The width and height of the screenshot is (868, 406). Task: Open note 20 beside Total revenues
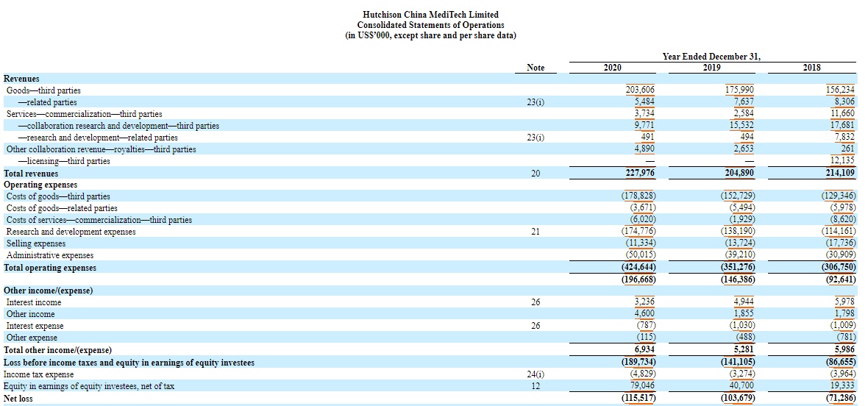[536, 173]
